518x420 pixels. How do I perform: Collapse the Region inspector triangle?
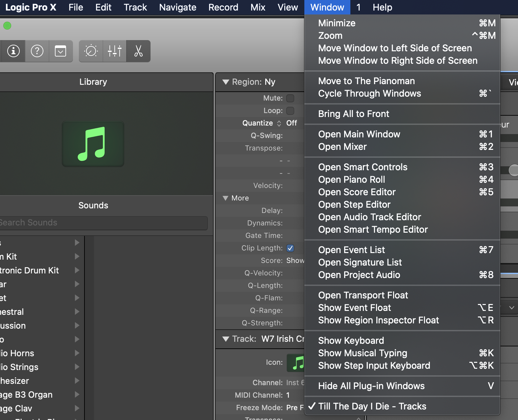(x=225, y=82)
